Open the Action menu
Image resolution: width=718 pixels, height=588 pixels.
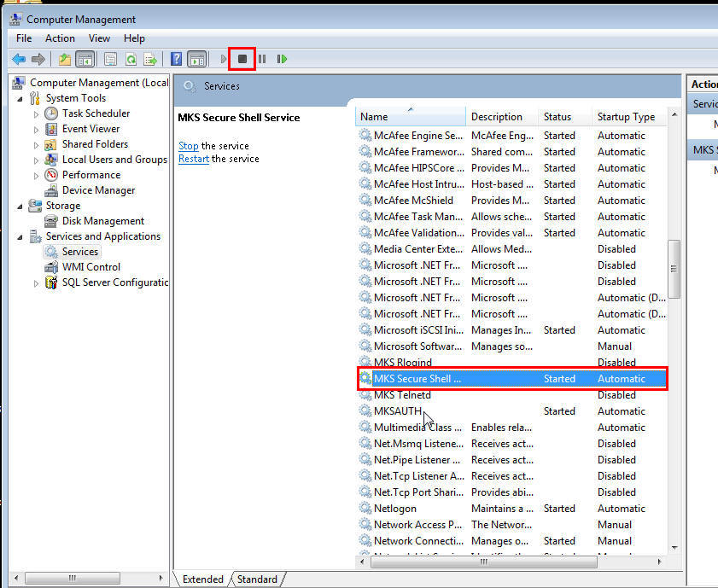click(60, 38)
